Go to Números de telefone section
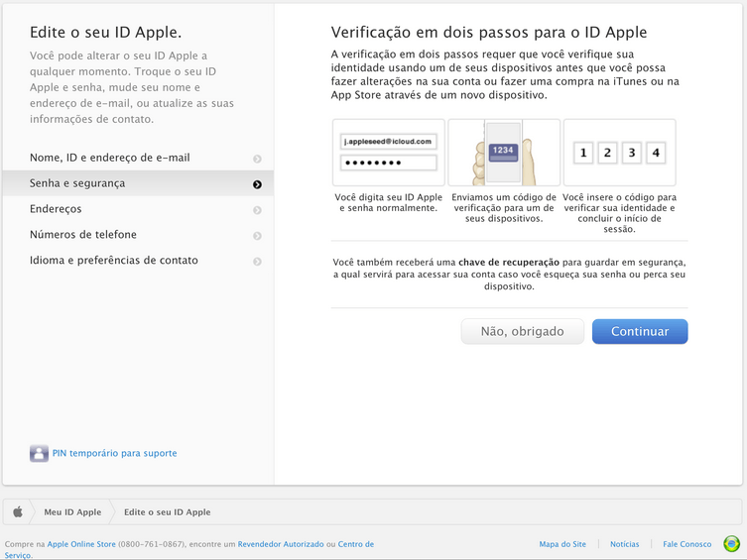Viewport: 747px width, 560px height. click(x=138, y=235)
